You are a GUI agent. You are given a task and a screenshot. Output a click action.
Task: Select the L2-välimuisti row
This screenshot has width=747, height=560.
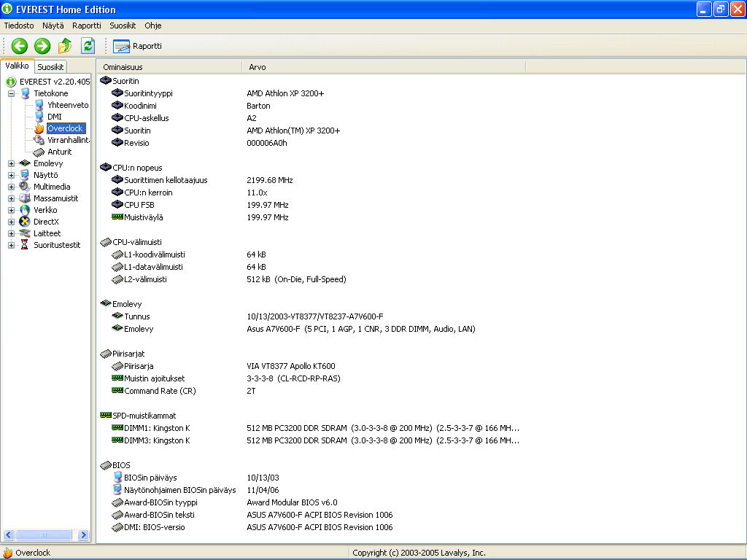[421, 279]
